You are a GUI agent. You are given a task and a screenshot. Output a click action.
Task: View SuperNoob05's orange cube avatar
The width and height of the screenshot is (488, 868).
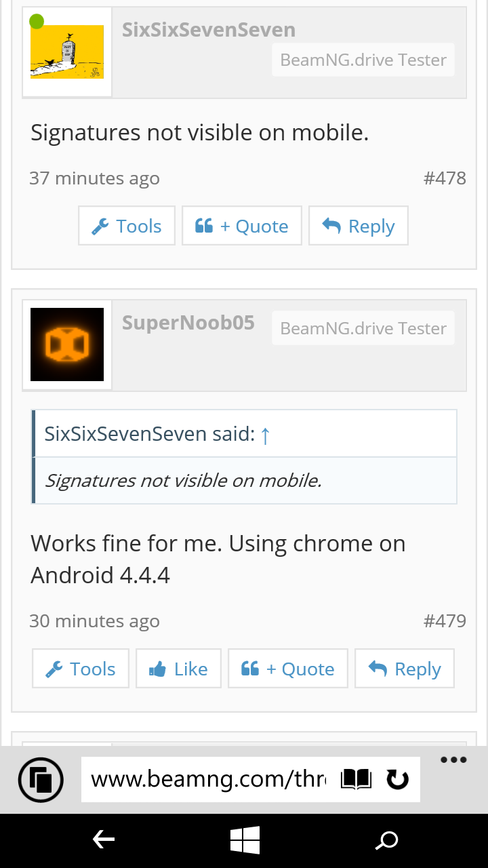click(x=67, y=344)
